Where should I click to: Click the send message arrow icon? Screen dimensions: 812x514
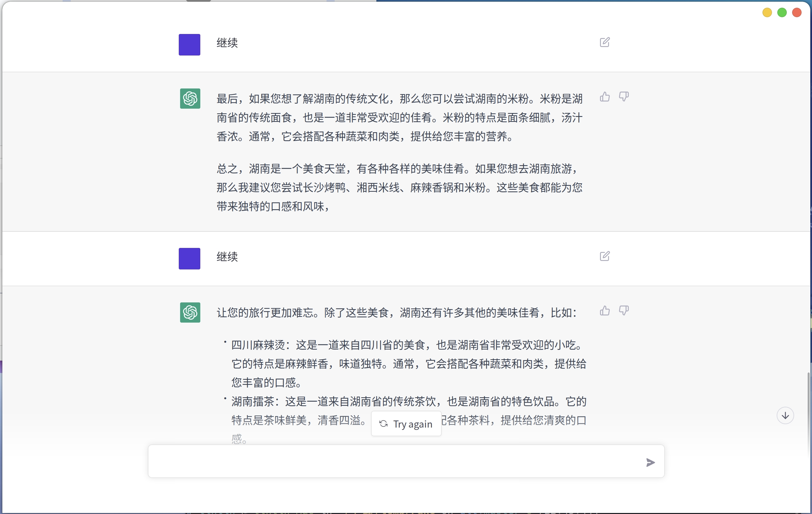(650, 462)
